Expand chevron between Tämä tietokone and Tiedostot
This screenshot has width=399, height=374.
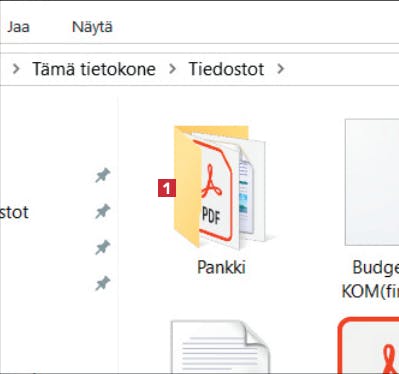click(x=172, y=69)
